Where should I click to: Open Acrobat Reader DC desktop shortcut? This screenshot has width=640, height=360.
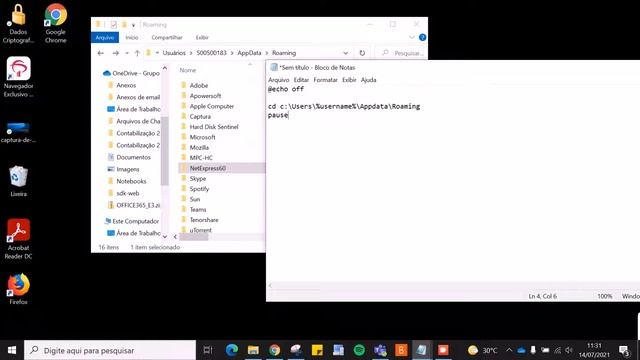click(x=18, y=239)
